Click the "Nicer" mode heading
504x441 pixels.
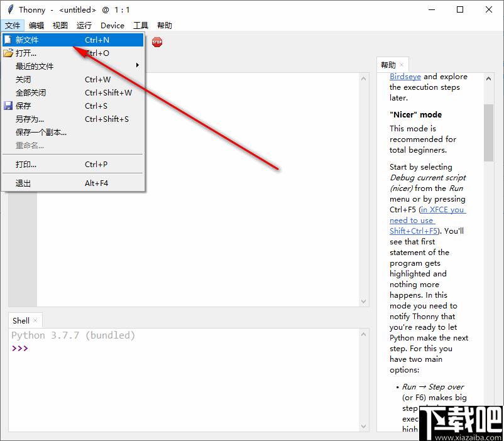pyautogui.click(x=415, y=115)
